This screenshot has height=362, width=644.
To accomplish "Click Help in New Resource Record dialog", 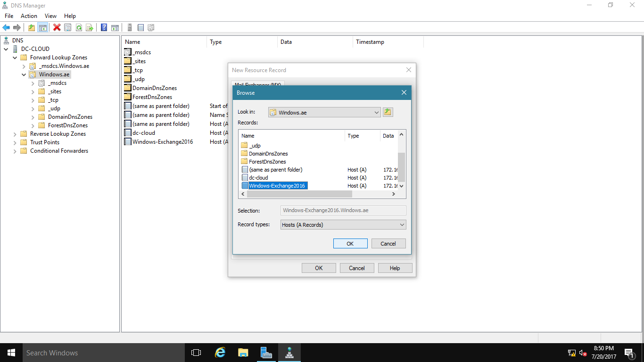I will pos(395,268).
